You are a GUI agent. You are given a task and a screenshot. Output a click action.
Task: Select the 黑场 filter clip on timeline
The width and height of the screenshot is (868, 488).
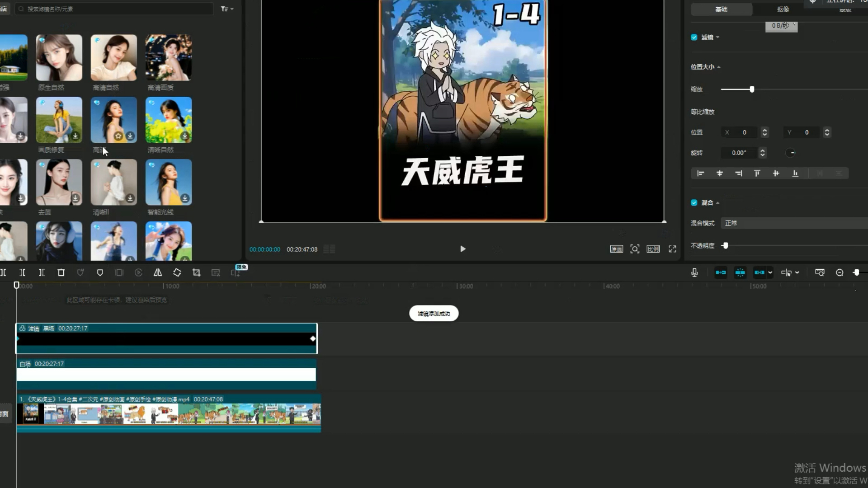click(x=167, y=338)
